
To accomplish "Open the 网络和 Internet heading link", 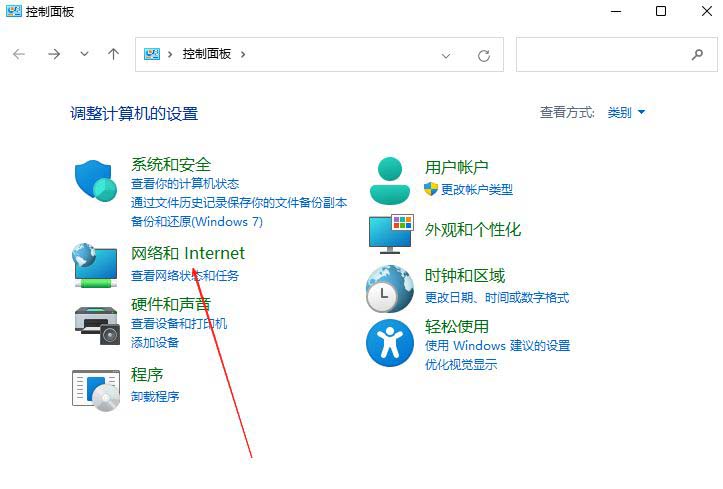I will [x=188, y=254].
